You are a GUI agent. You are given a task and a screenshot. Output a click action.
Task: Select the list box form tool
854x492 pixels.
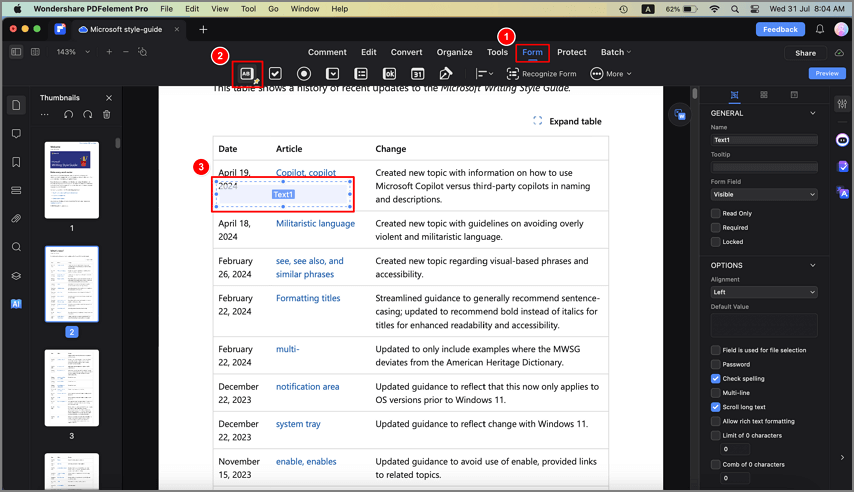pyautogui.click(x=361, y=74)
